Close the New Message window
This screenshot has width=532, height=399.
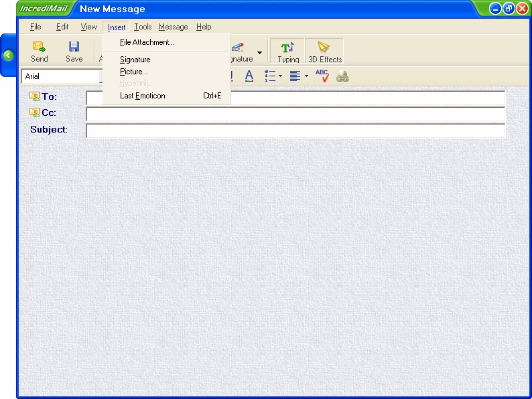[522, 9]
